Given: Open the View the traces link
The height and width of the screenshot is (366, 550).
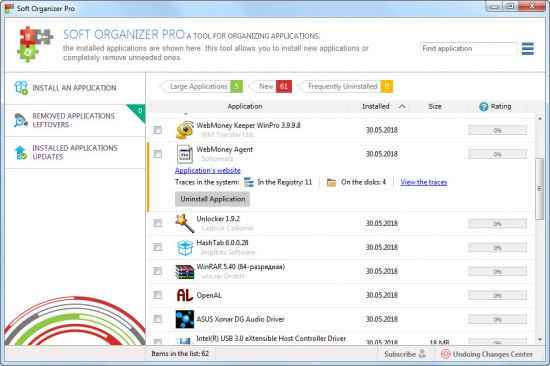Looking at the screenshot, I should coord(424,182).
